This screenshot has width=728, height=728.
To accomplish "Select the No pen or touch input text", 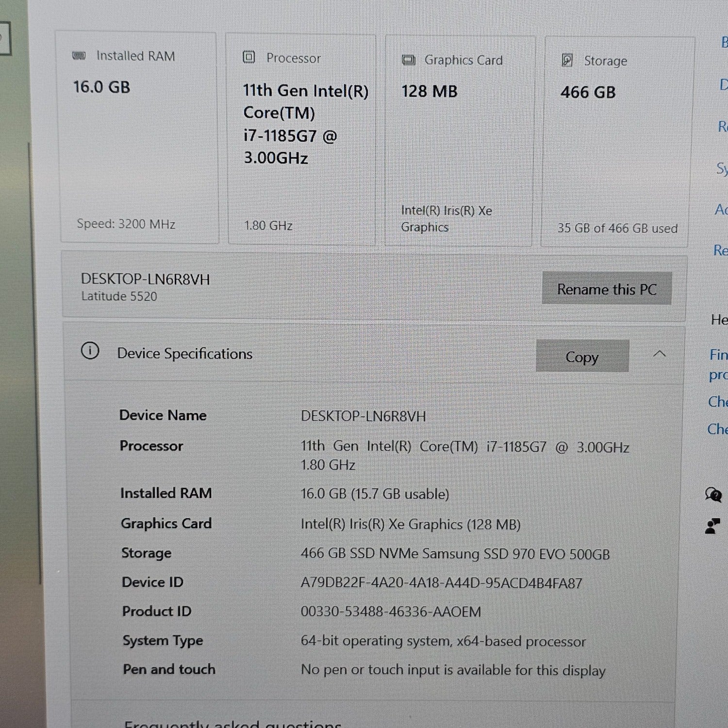I will [x=453, y=670].
